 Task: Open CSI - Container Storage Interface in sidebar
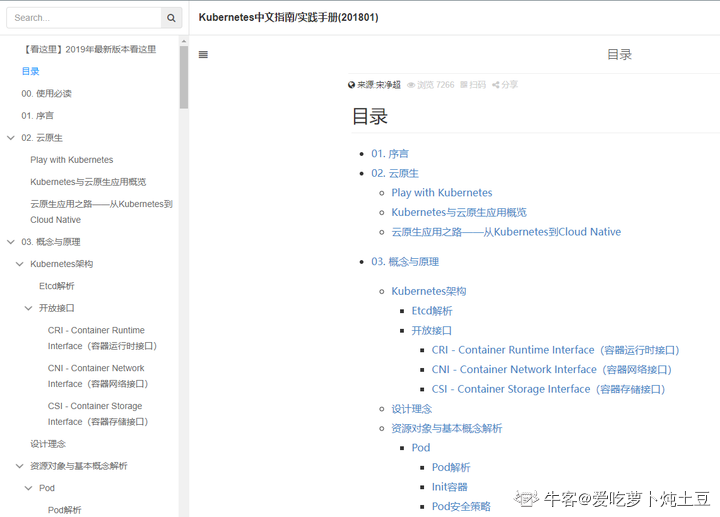click(98, 414)
